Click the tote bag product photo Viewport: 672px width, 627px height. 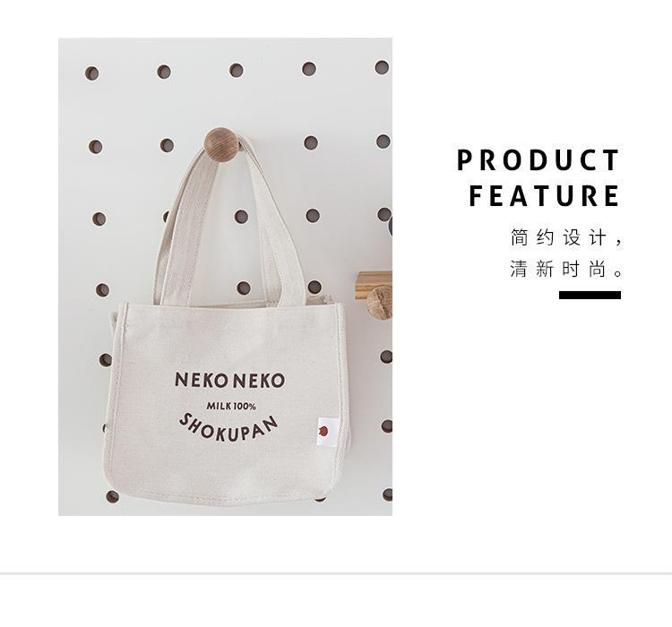click(x=225, y=277)
